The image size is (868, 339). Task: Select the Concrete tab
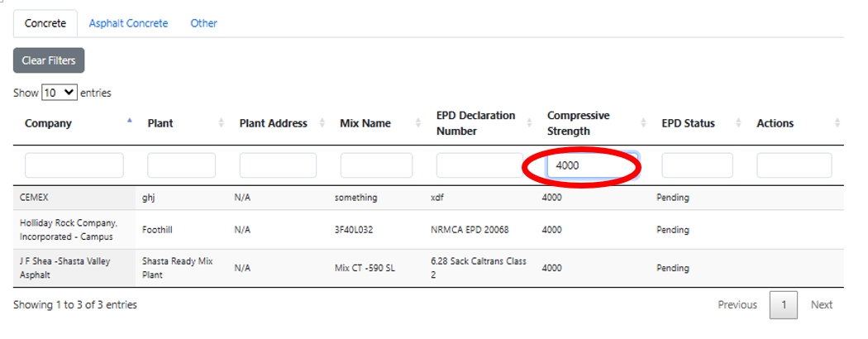pos(45,23)
